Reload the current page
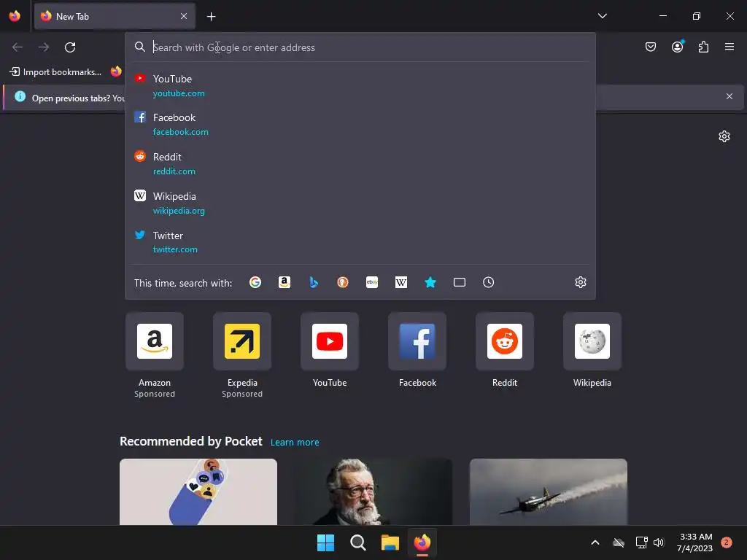Viewport: 747px width, 560px height. pos(70,47)
